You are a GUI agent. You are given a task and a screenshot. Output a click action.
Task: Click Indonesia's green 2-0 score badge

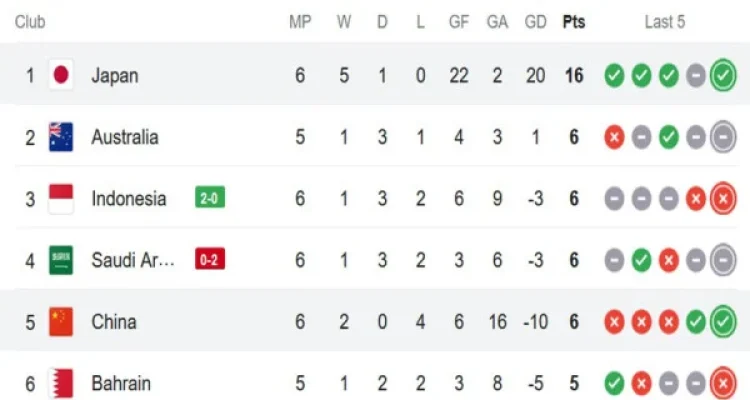click(210, 199)
